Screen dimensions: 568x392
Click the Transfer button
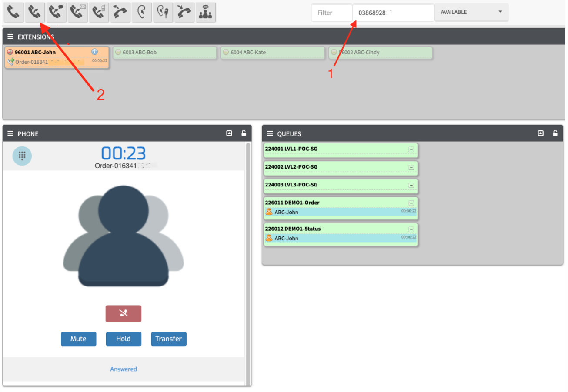click(x=169, y=339)
